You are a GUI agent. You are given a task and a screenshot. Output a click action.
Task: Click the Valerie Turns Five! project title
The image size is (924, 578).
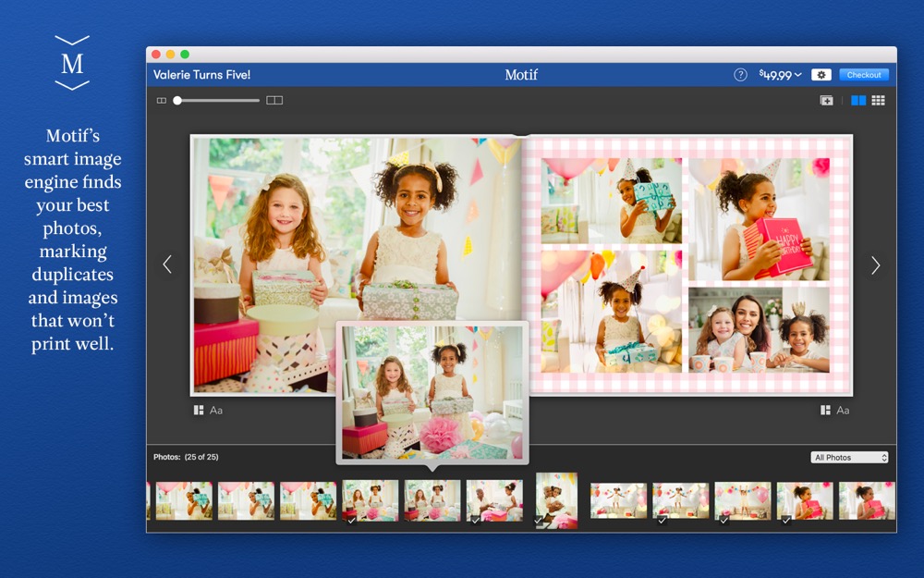click(x=201, y=75)
